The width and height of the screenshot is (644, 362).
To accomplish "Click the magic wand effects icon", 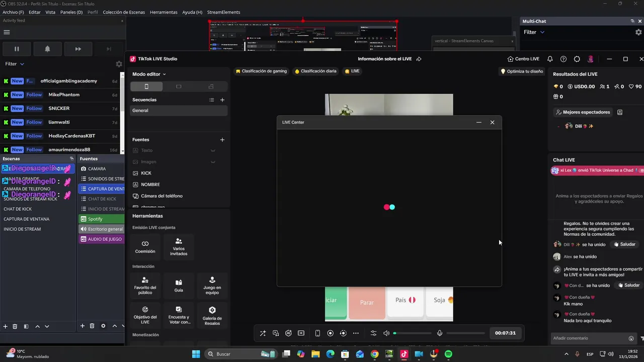I will point(263,333).
